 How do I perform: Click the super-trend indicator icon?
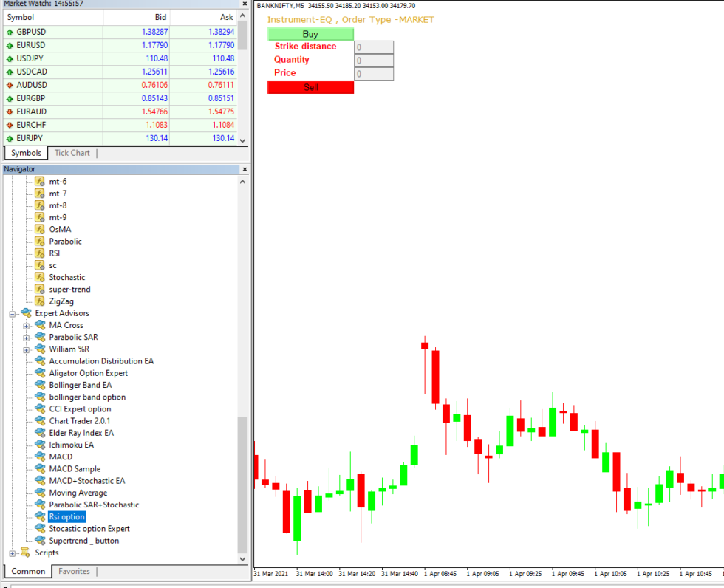pos(39,288)
